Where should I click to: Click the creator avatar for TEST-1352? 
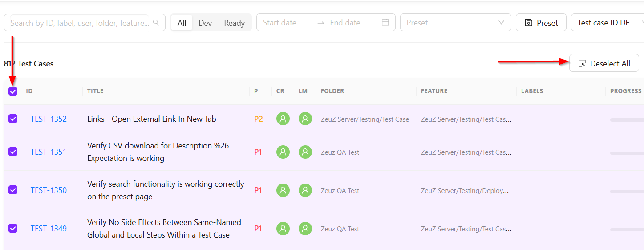283,119
